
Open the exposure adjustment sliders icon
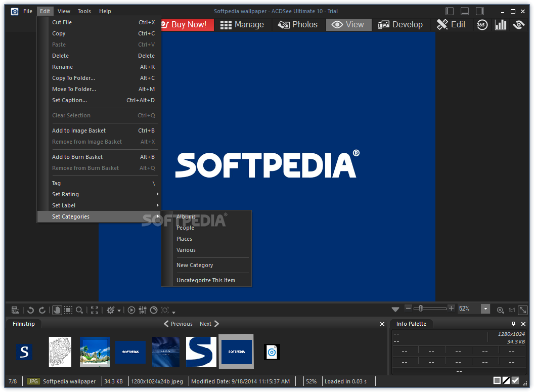(x=143, y=310)
